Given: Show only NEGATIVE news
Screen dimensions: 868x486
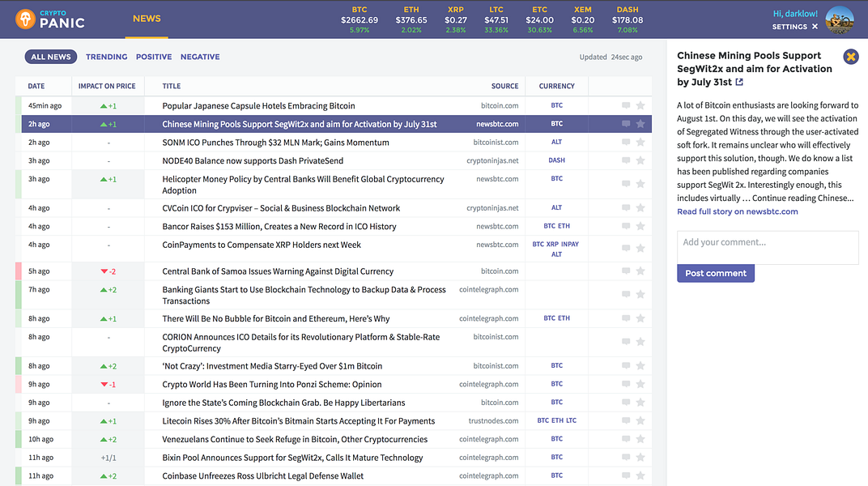Looking at the screenshot, I should [x=200, y=57].
